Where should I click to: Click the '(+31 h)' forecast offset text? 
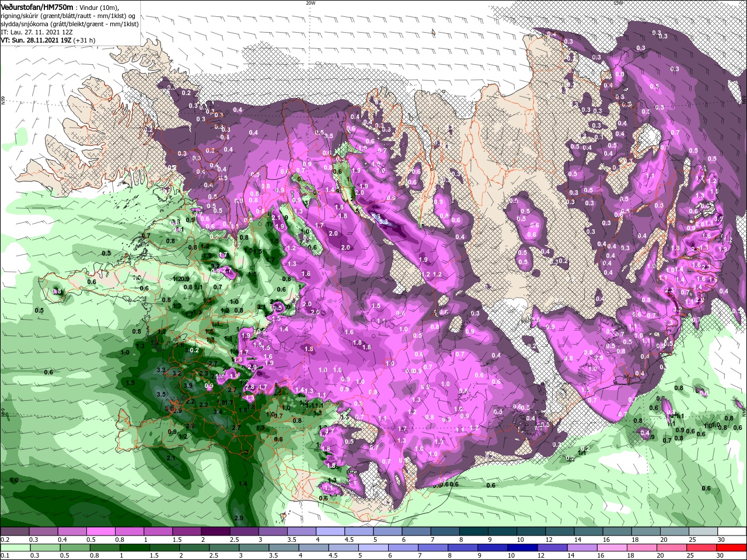pos(85,41)
